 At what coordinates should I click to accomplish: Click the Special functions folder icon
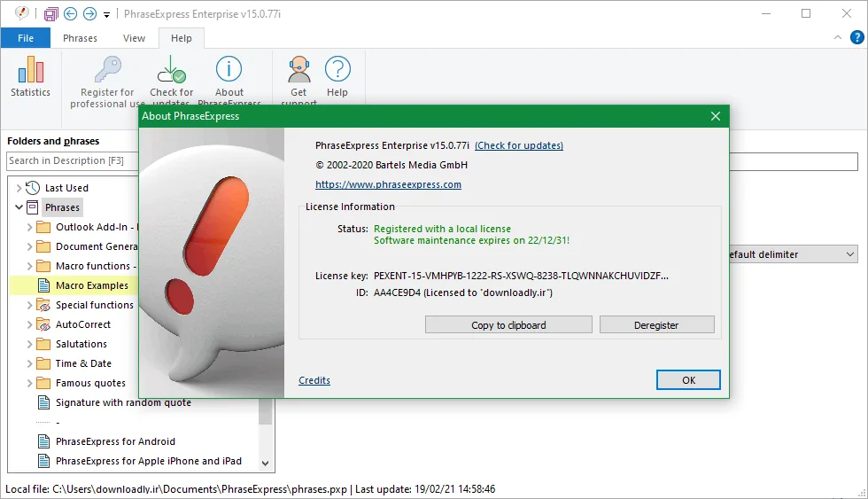coord(43,305)
